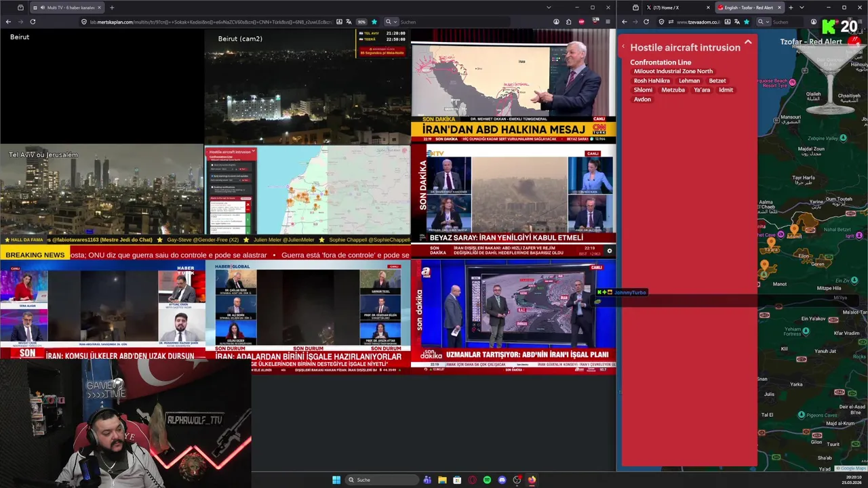Select the Lehman location chip
868x488 pixels.
(x=689, y=81)
